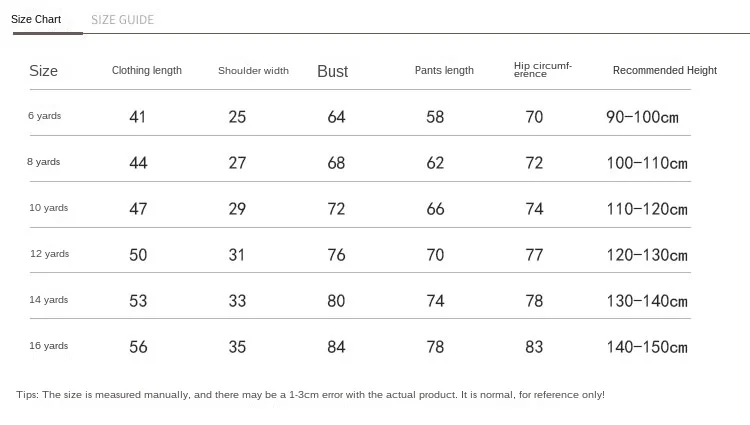The height and width of the screenshot is (425, 750).
Task: Select the 120-130cm height cell
Action: tap(647, 255)
